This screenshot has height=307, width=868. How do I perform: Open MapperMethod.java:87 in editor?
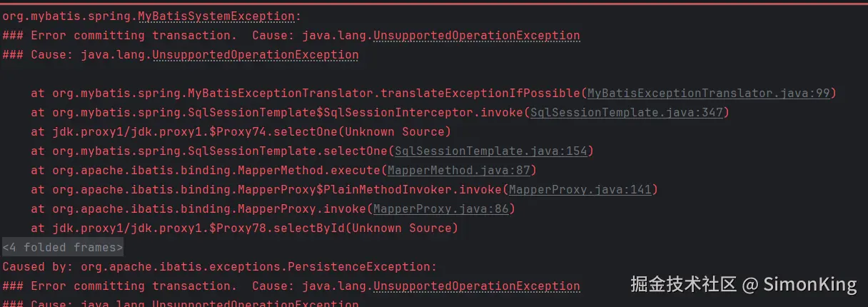click(460, 170)
